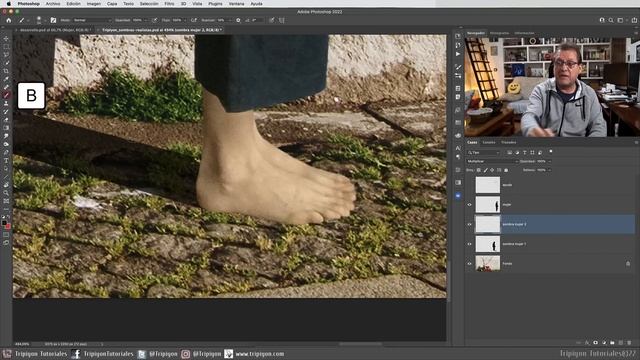The image size is (640, 360).
Task: Open the Edición menu
Action: [x=73, y=4]
